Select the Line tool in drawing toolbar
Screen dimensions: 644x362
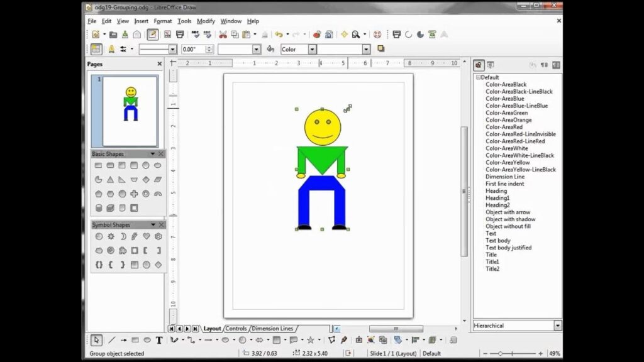pos(111,340)
